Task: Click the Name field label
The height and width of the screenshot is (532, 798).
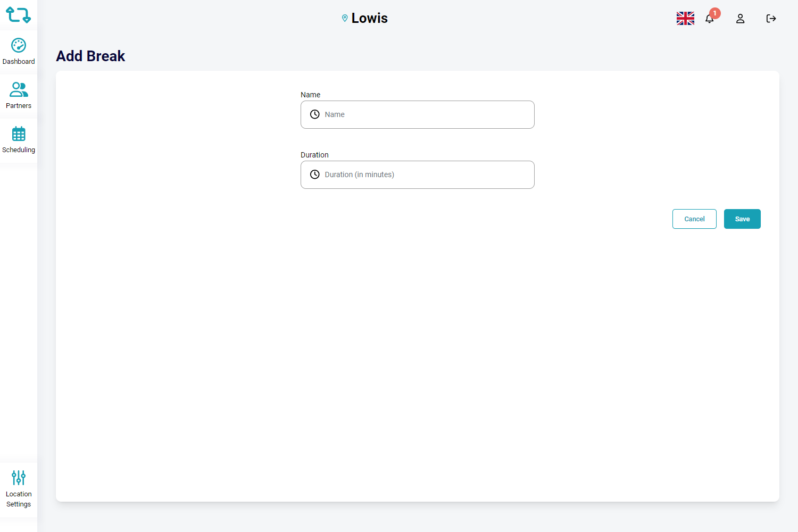Action: [x=310, y=95]
